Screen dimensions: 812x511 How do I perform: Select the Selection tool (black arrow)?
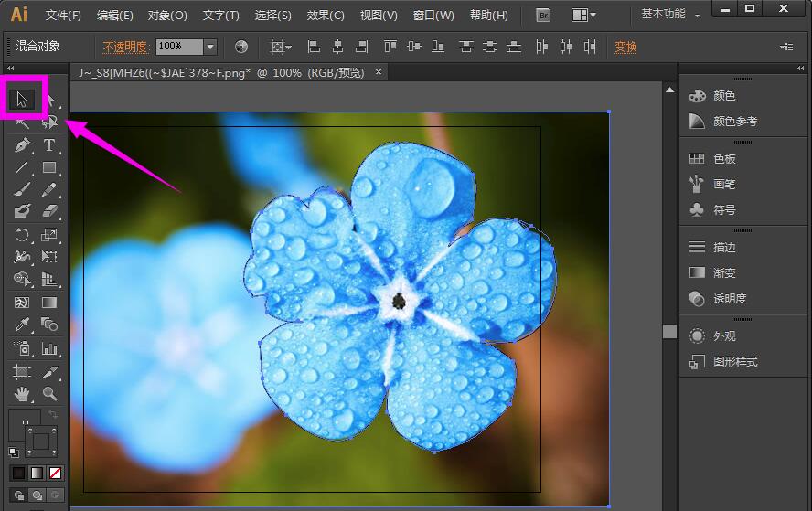[23, 99]
